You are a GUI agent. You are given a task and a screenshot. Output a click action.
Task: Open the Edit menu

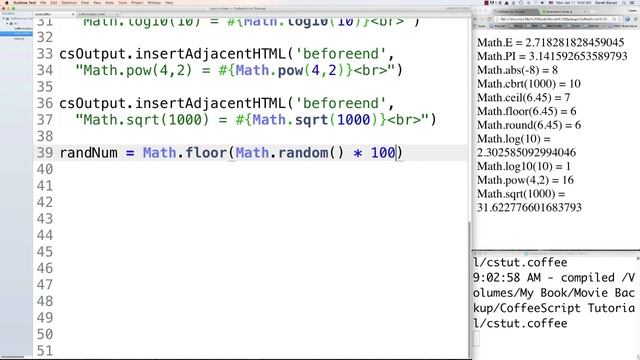[54, 3]
